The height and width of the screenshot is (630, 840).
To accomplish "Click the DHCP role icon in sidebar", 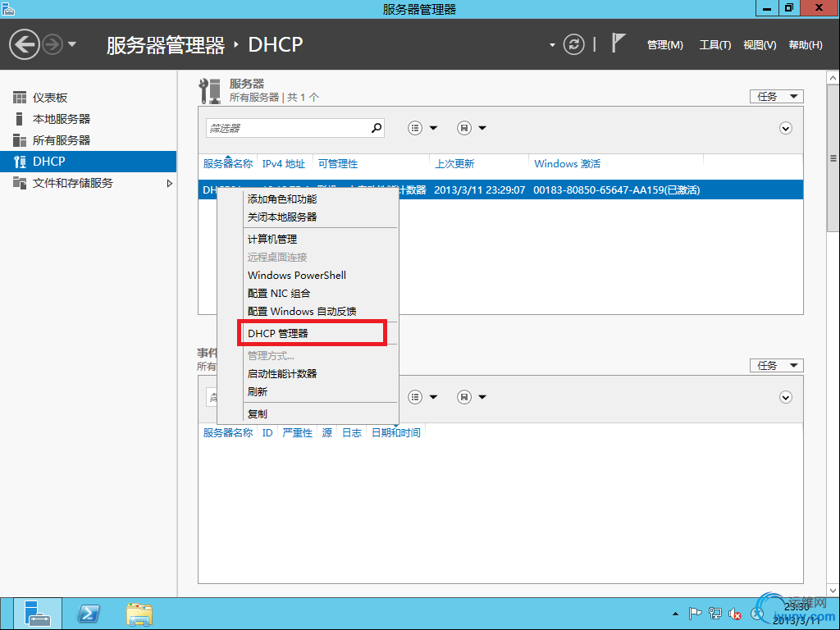I will (20, 162).
